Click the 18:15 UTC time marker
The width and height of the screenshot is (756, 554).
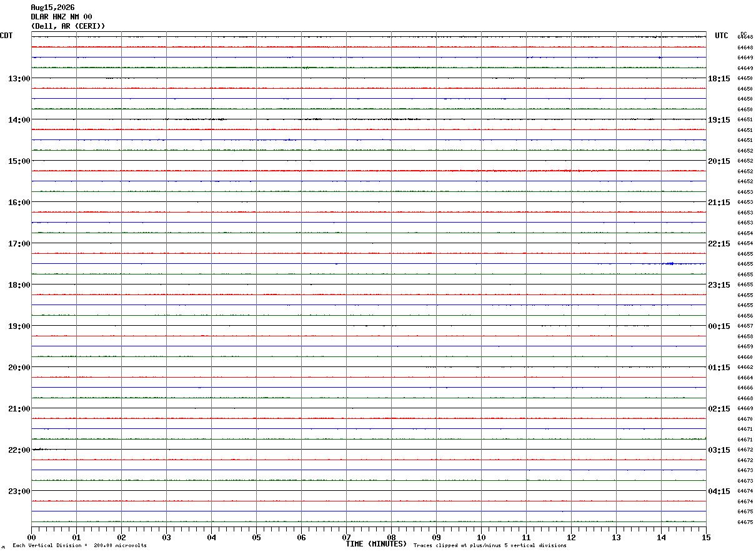pos(719,78)
